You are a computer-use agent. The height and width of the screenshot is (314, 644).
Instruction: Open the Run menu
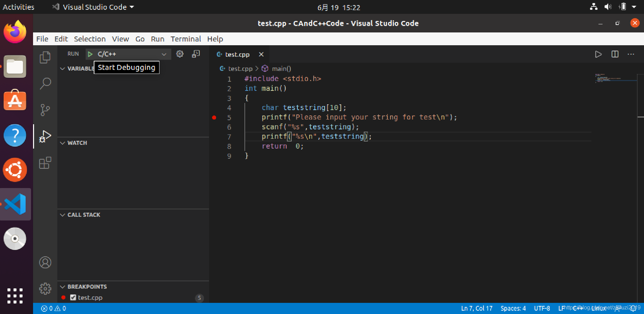click(x=157, y=39)
